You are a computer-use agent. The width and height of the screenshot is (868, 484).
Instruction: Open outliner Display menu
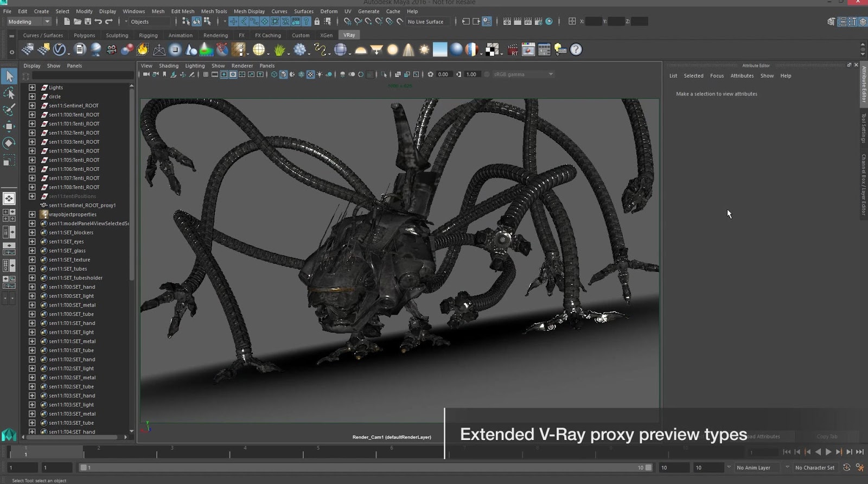(x=32, y=66)
